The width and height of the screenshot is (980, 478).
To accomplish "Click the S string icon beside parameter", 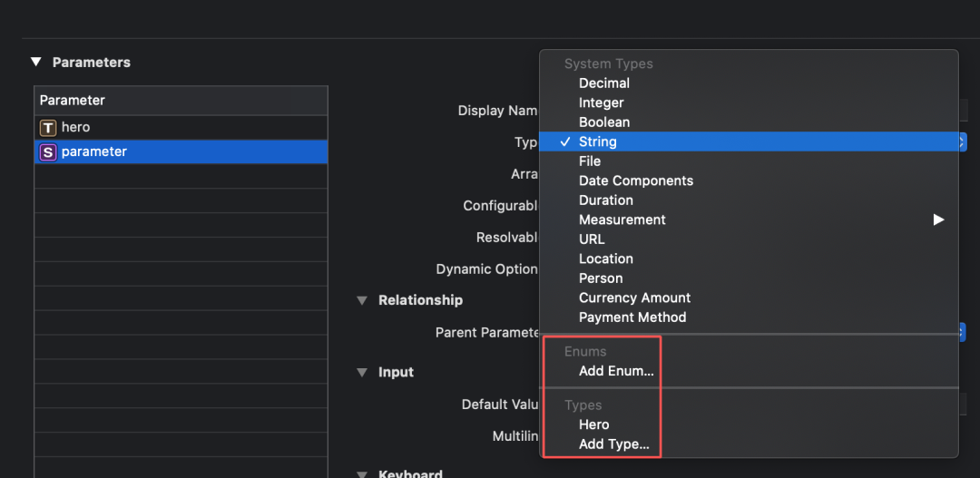I will click(48, 152).
